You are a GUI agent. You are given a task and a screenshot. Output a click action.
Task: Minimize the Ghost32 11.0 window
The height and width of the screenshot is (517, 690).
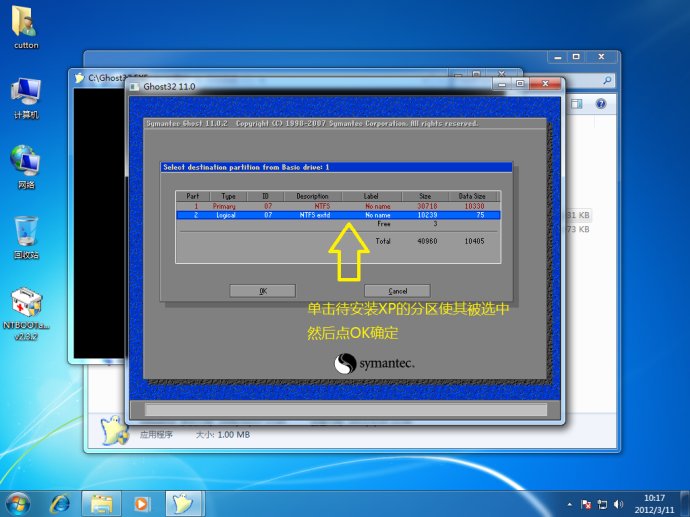[502, 84]
